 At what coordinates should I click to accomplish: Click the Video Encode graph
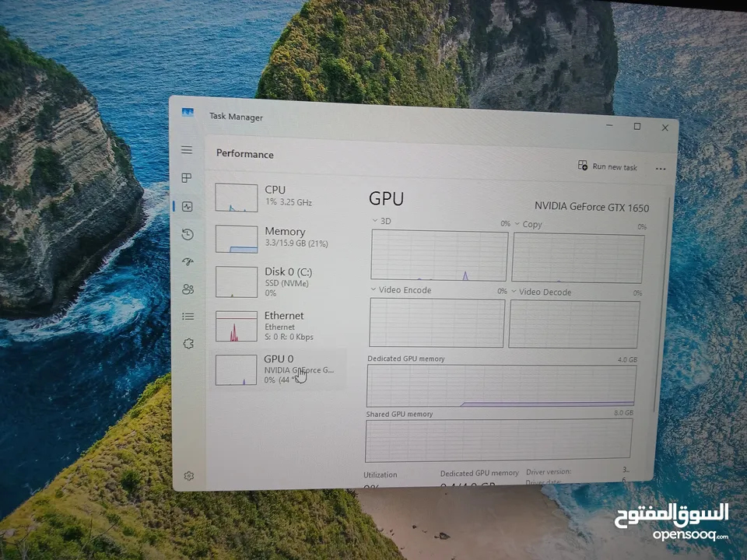[437, 324]
